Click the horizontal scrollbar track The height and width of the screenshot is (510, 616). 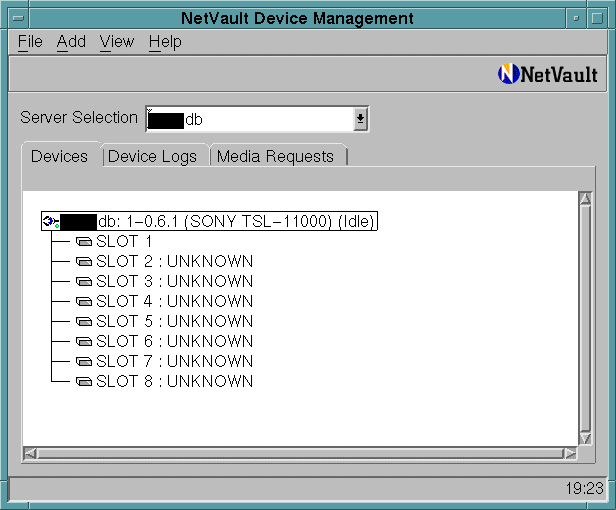(x=300, y=454)
